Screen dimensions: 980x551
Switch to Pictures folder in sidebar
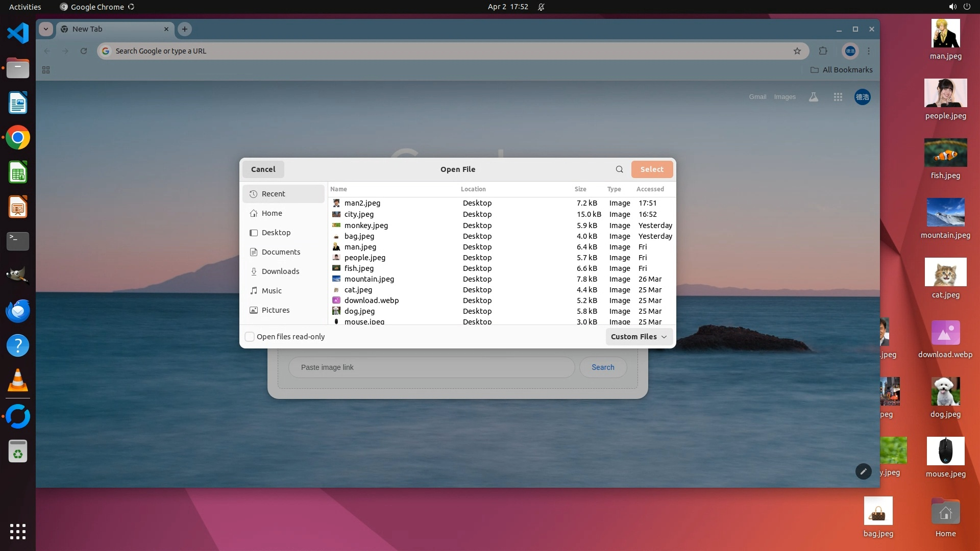point(275,310)
